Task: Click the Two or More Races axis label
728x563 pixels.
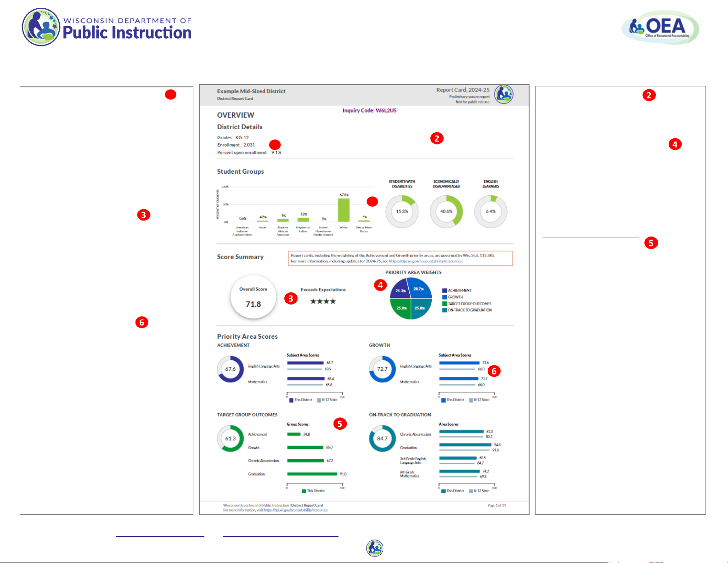Action: (364, 229)
